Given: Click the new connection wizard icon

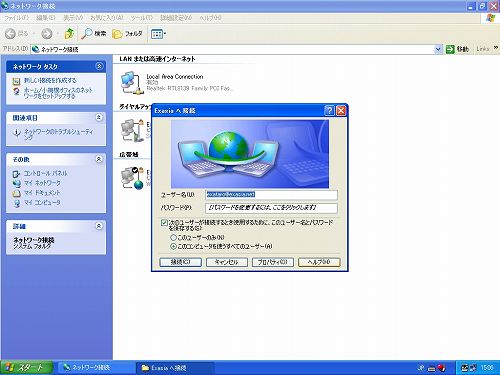Looking at the screenshot, I should (16, 81).
